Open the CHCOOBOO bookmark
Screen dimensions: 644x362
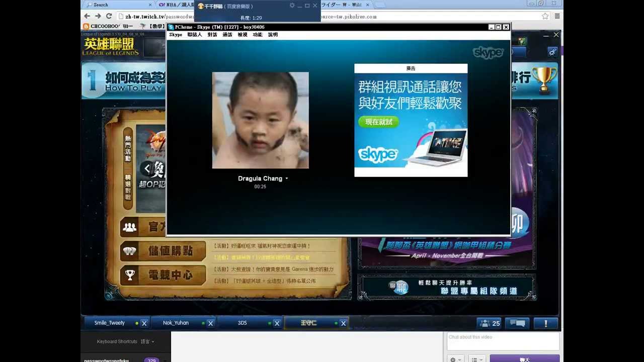[108, 26]
